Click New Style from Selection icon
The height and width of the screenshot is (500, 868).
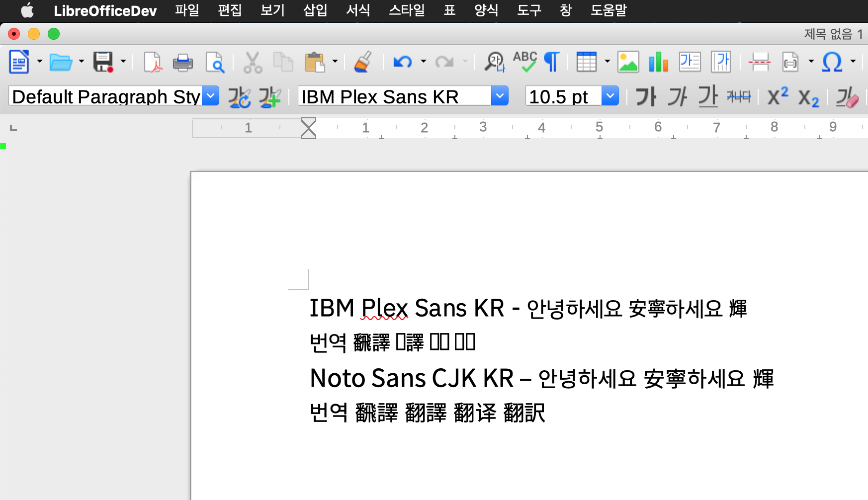(270, 96)
